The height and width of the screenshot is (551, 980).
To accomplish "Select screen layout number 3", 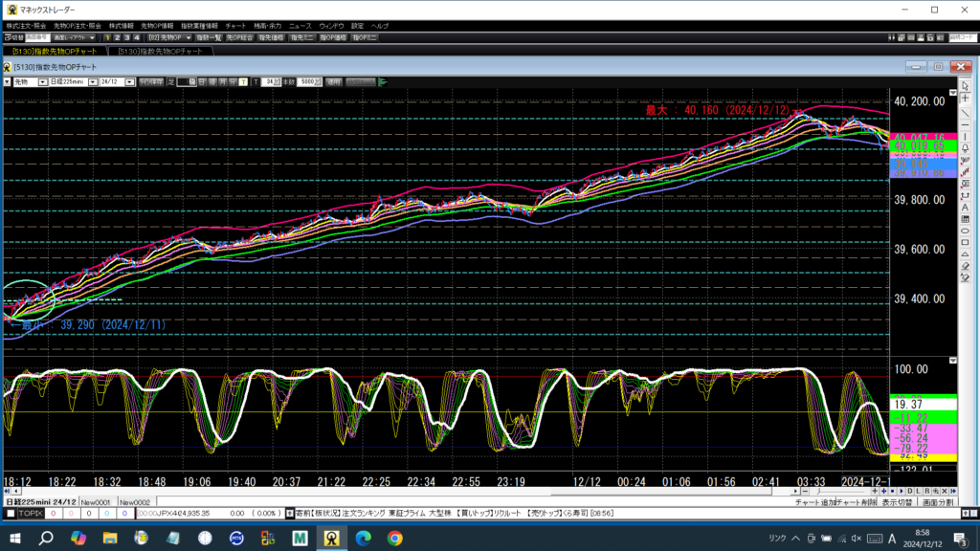I will point(127,37).
